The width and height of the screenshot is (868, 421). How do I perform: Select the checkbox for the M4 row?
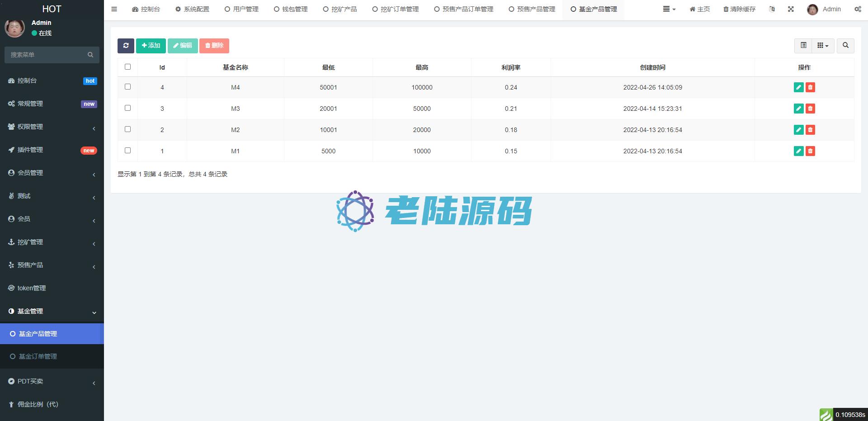click(127, 87)
